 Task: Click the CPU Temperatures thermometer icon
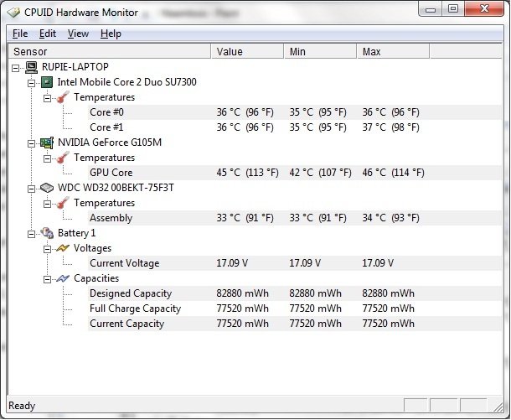click(x=63, y=97)
